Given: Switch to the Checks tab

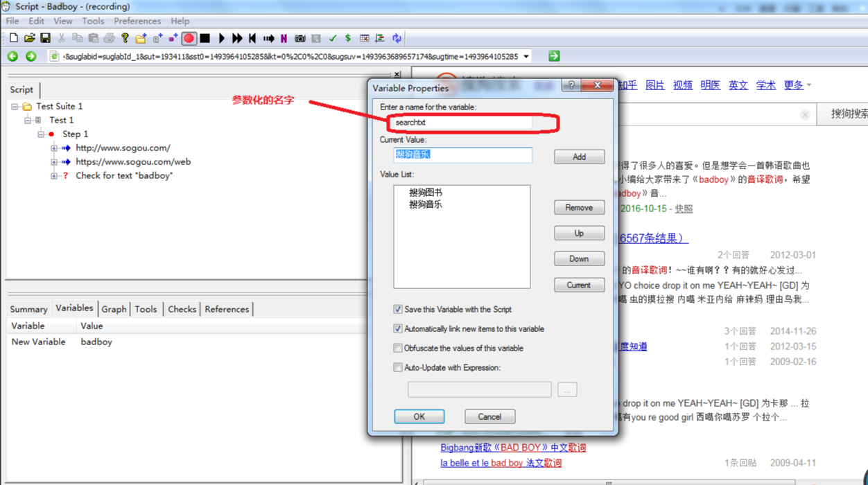Looking at the screenshot, I should (182, 309).
